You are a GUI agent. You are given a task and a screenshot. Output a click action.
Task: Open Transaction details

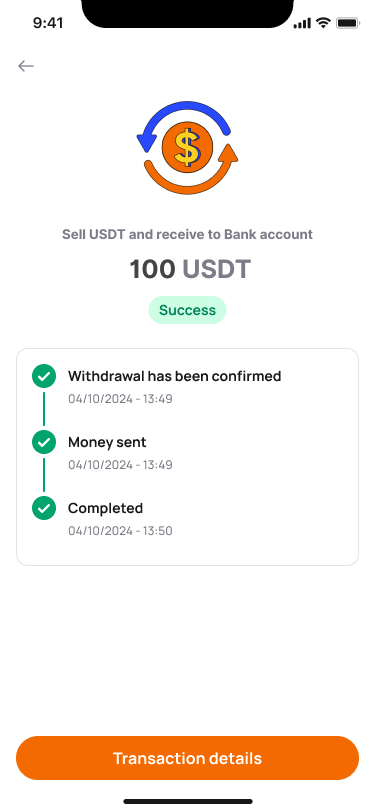click(188, 758)
